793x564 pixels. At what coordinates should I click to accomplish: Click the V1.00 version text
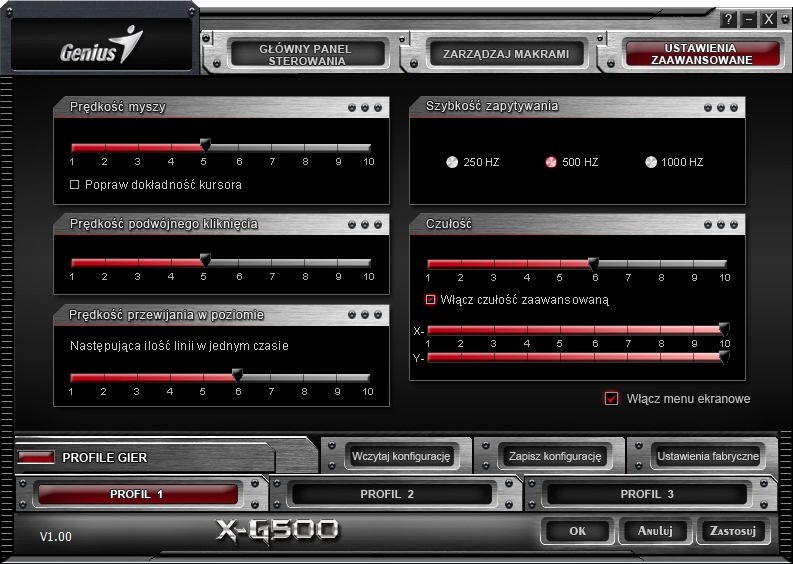[x=56, y=536]
